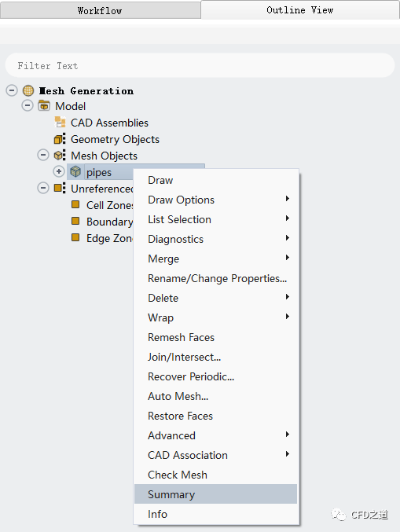The image size is (400, 532).
Task: Click the Mesh Generation globe icon
Action: point(28,90)
